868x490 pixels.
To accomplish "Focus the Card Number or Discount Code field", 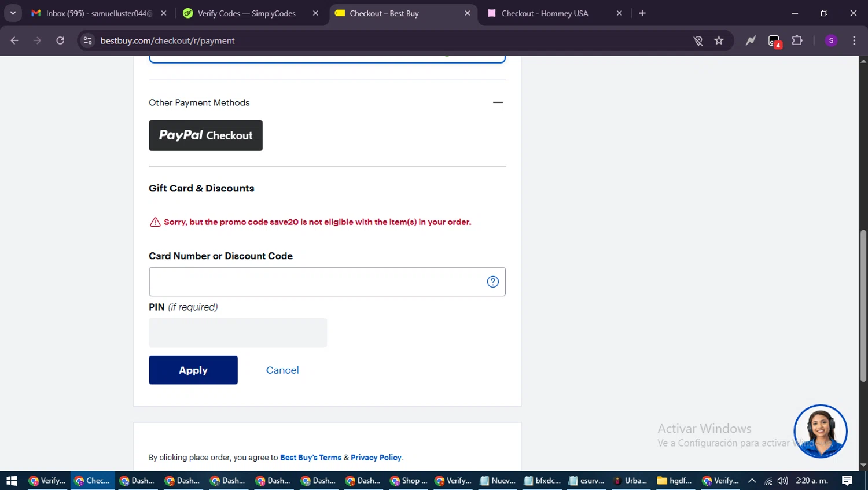I will pyautogui.click(x=327, y=282).
